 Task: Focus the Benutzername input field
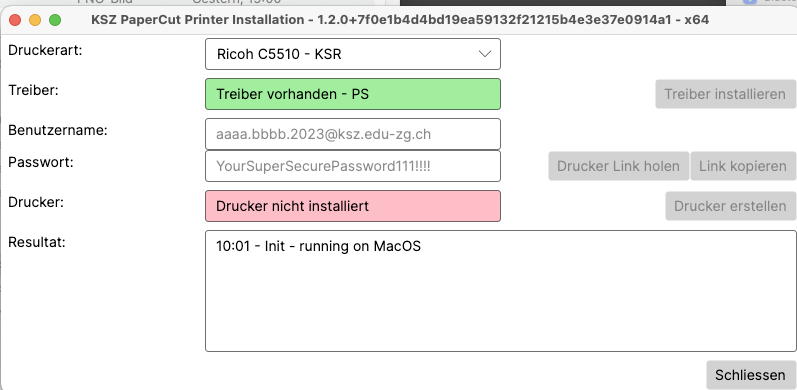tap(353, 134)
